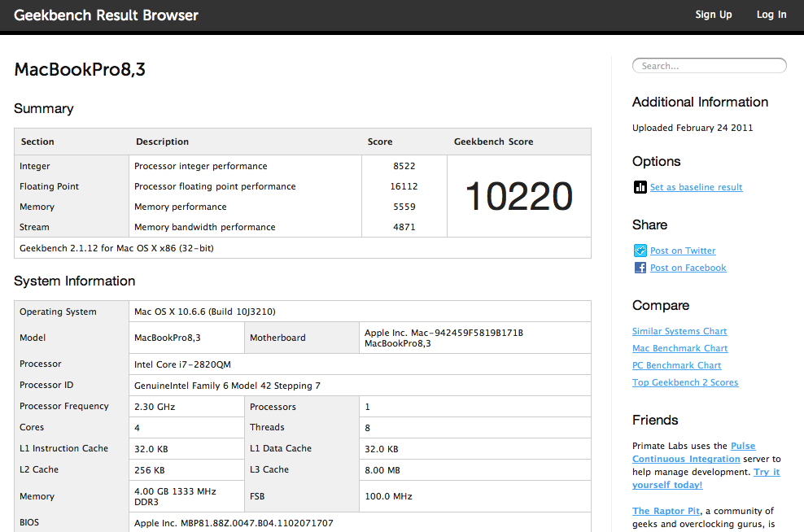Select the Integer score 8522

[x=404, y=166]
